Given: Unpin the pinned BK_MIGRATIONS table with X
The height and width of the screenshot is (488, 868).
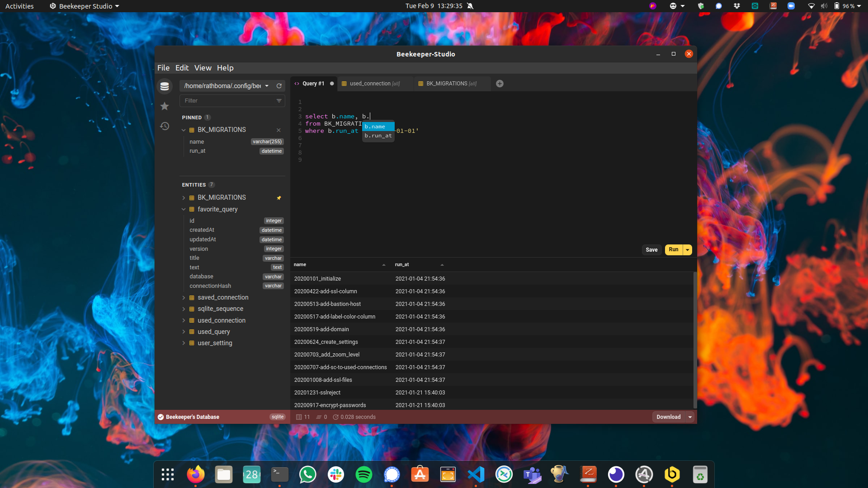Looking at the screenshot, I should click(x=278, y=130).
